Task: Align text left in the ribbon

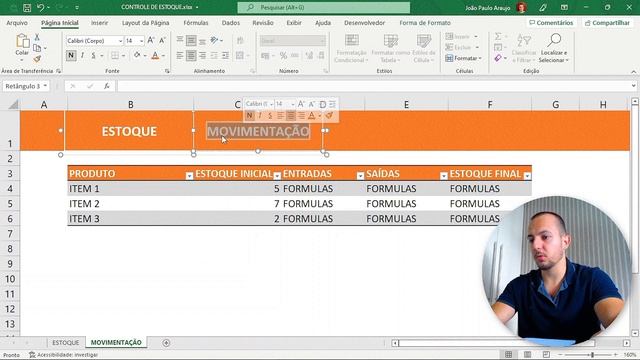Action: (x=180, y=56)
